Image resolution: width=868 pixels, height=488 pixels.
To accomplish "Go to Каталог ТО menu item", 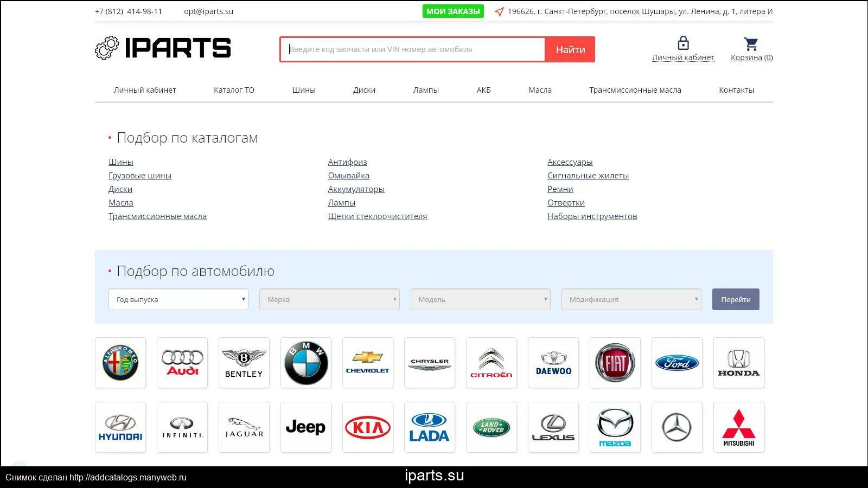I will point(234,90).
